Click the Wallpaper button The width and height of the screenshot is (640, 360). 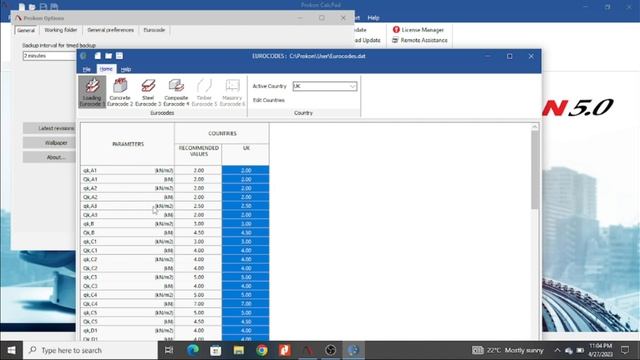tap(49, 142)
